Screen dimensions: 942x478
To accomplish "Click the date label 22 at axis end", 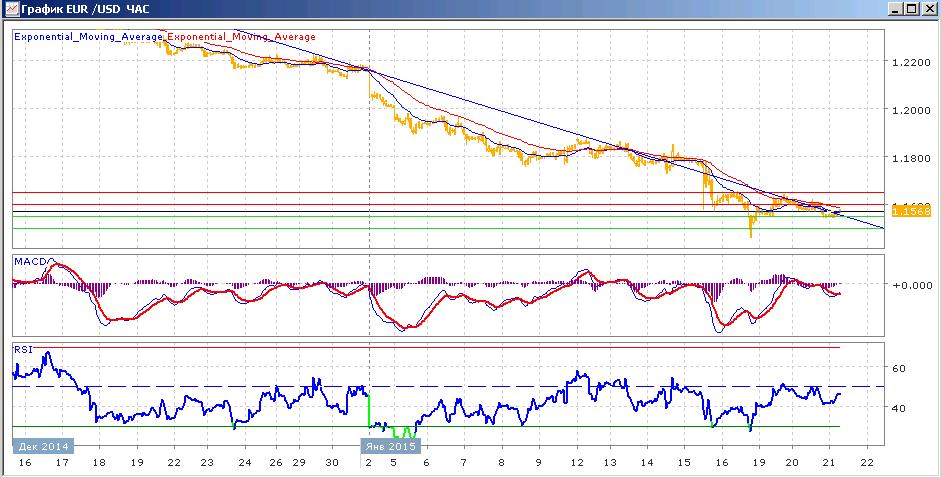I will tap(866, 463).
